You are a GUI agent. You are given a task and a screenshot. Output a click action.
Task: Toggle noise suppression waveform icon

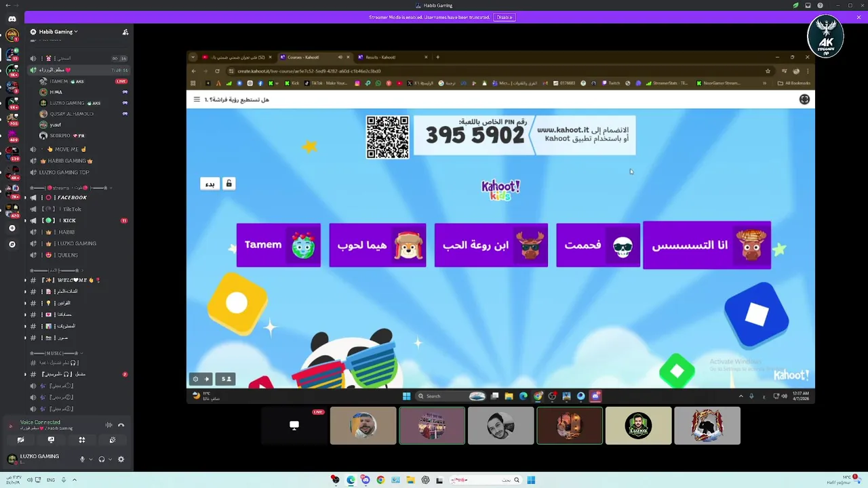coord(108,425)
